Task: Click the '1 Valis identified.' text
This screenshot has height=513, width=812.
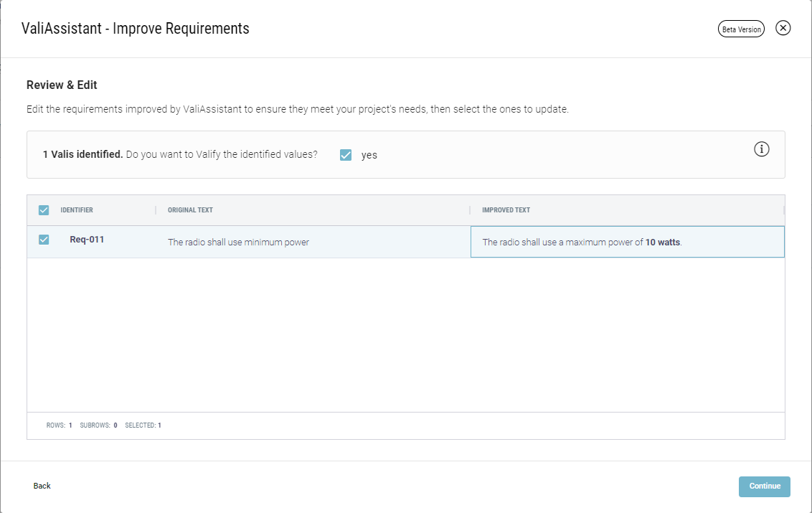Action: click(83, 154)
